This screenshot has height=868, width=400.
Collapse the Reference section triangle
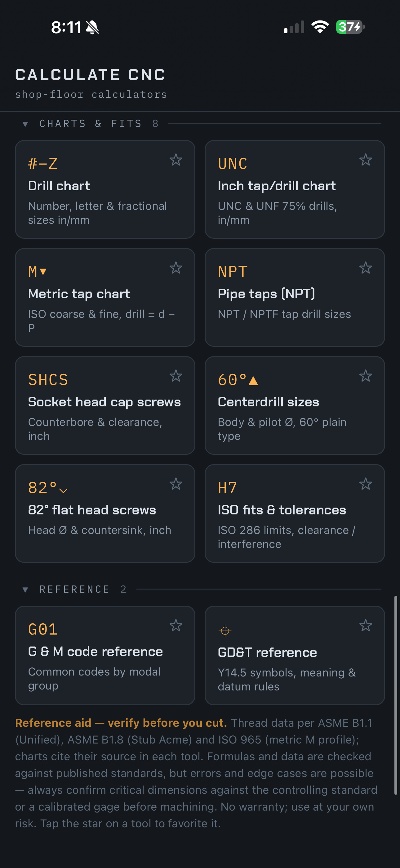(x=25, y=589)
